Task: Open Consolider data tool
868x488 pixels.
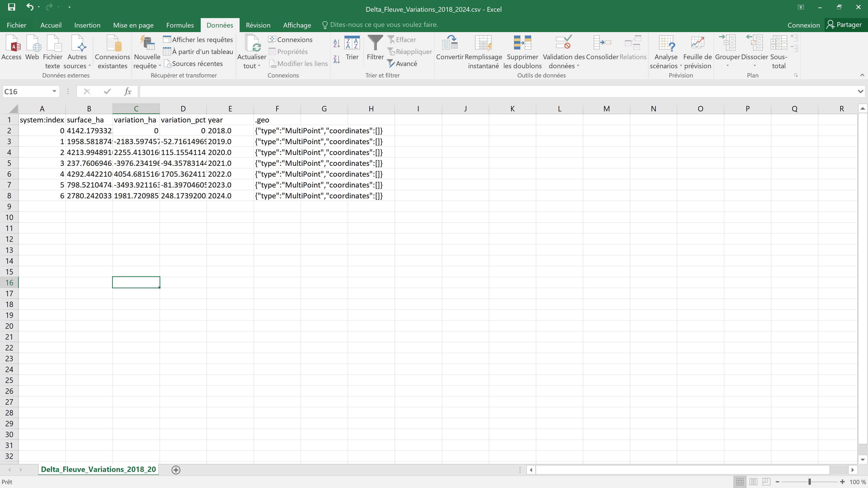Action: pos(602,48)
